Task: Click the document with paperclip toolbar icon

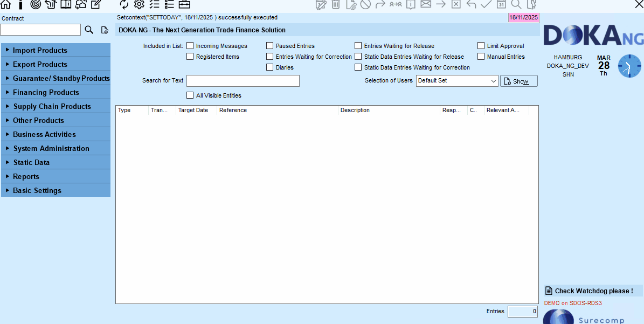Action: (351, 4)
